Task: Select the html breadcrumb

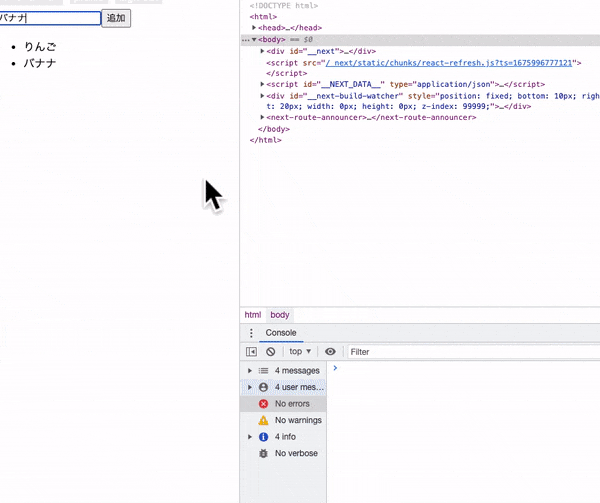Action: pyautogui.click(x=253, y=315)
